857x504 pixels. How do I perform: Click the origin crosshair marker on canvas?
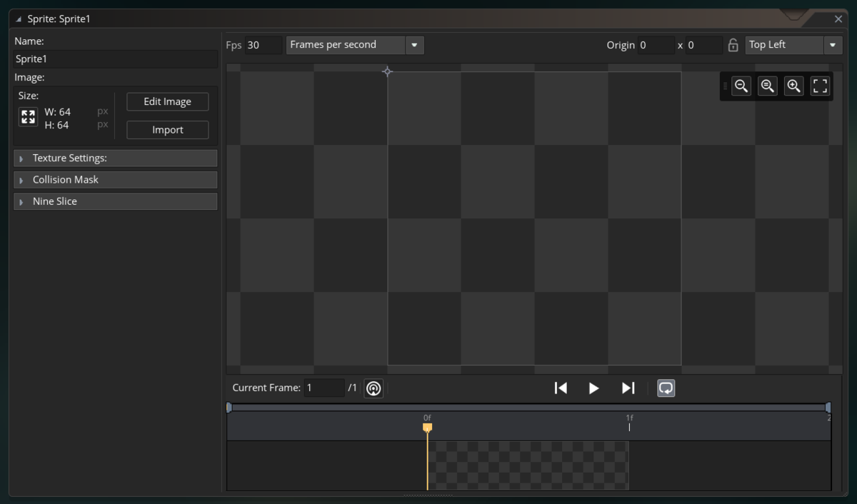coord(387,71)
